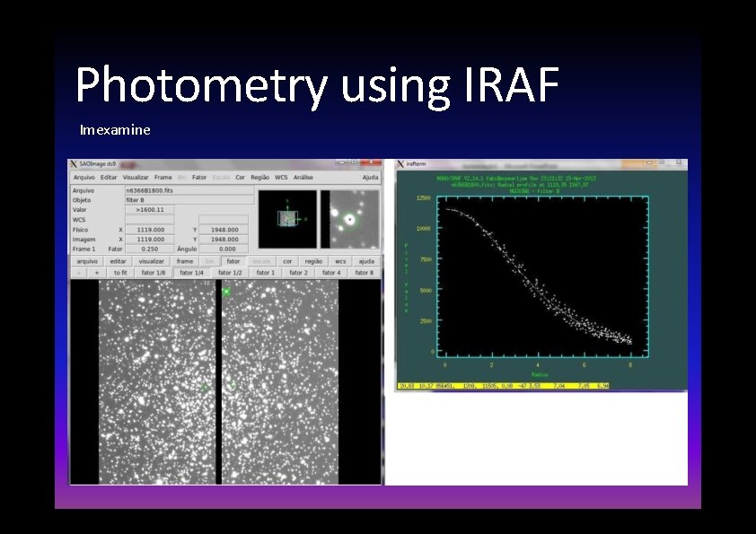The image size is (756, 534).
Task: Click the 'Frame 1' label in ds9
Action: point(84,249)
